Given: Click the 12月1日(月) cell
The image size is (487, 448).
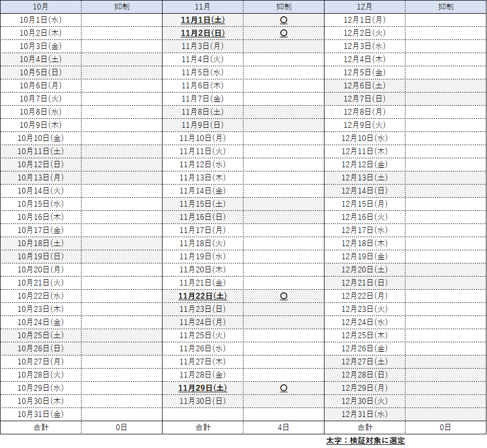Looking at the screenshot, I should (x=364, y=20).
